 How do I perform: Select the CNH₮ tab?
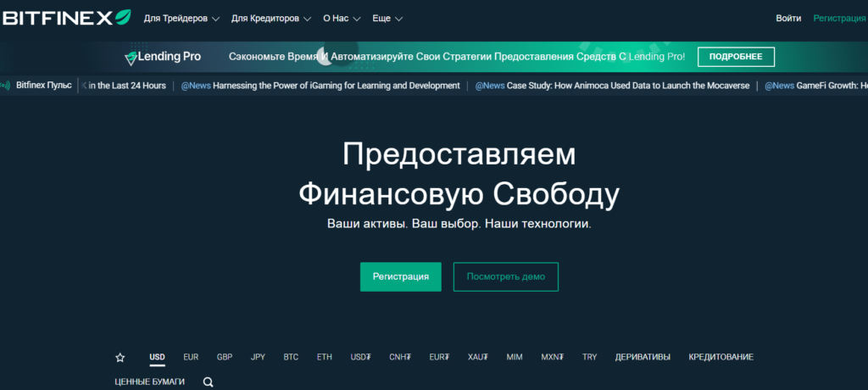pos(400,357)
